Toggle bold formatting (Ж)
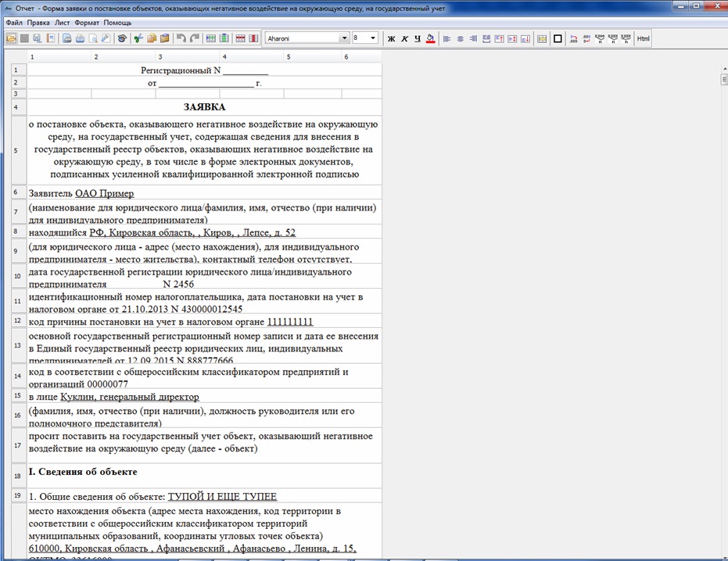The height and width of the screenshot is (561, 728). [392, 38]
